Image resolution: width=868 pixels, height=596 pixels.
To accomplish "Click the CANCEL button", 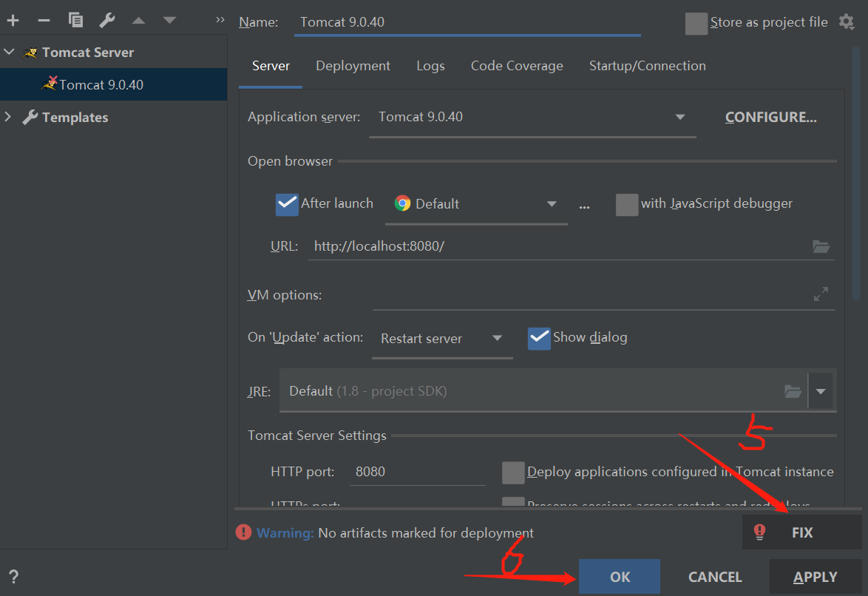I will coord(715,577).
